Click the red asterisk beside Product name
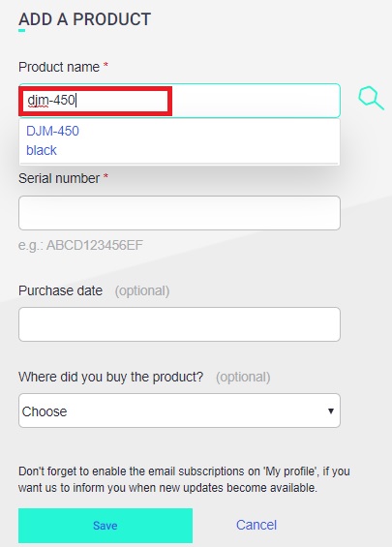392x547 pixels. click(x=106, y=65)
